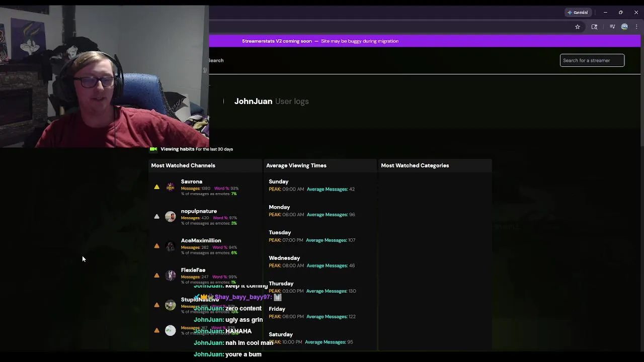The image size is (644, 362).
Task: Open the Savrona channel link
Action: (x=192, y=182)
